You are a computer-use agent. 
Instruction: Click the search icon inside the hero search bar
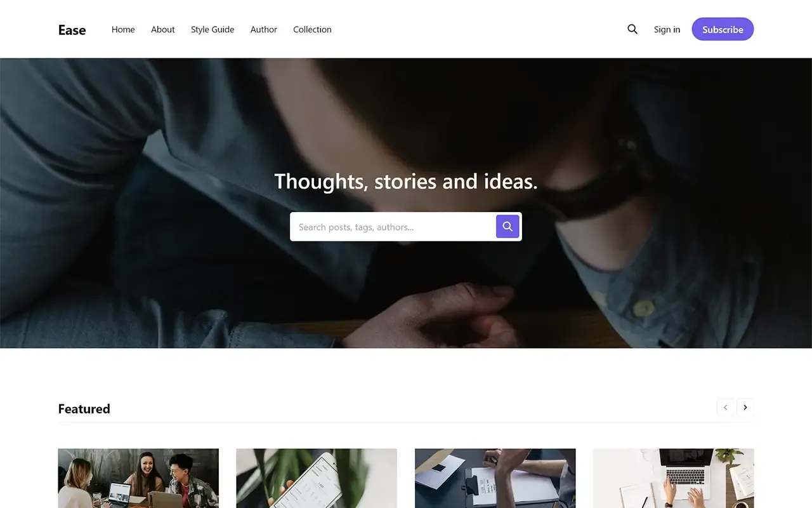point(507,226)
